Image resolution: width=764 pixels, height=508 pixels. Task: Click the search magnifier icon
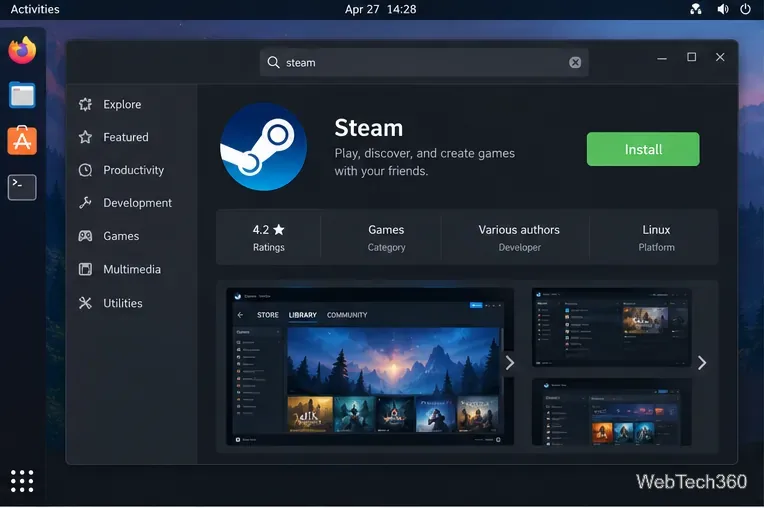click(x=273, y=62)
